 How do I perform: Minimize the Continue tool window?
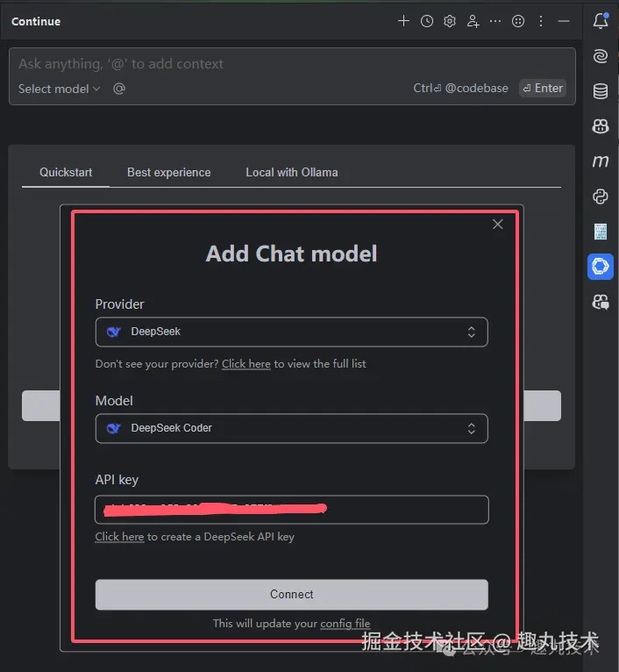564,21
